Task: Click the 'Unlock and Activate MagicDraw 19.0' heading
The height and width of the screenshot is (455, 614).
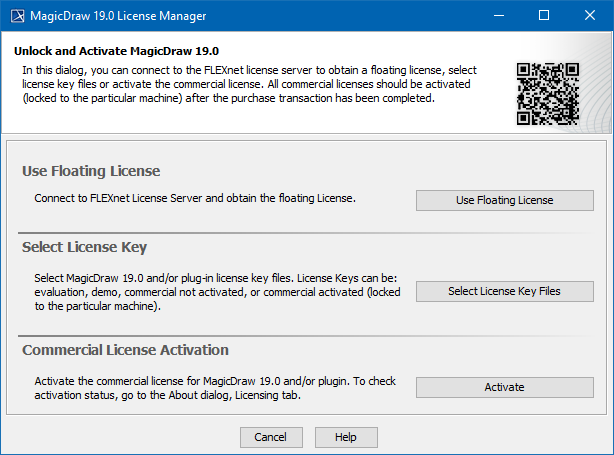Action: tap(116, 51)
